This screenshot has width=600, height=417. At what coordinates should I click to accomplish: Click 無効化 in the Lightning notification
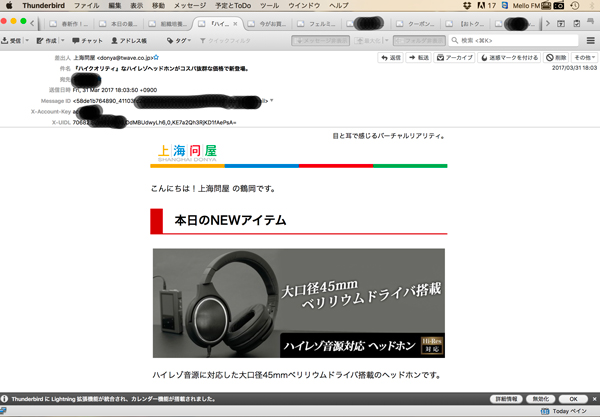pyautogui.click(x=540, y=398)
